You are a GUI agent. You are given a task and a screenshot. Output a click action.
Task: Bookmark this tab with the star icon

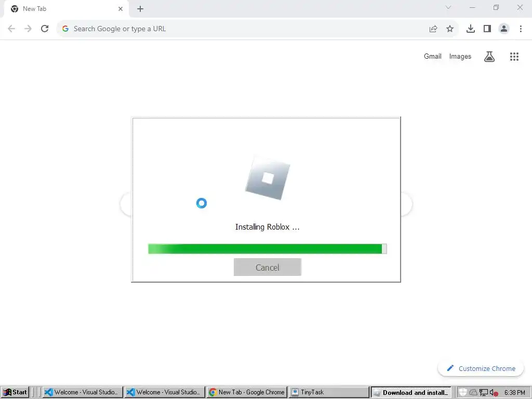click(450, 29)
